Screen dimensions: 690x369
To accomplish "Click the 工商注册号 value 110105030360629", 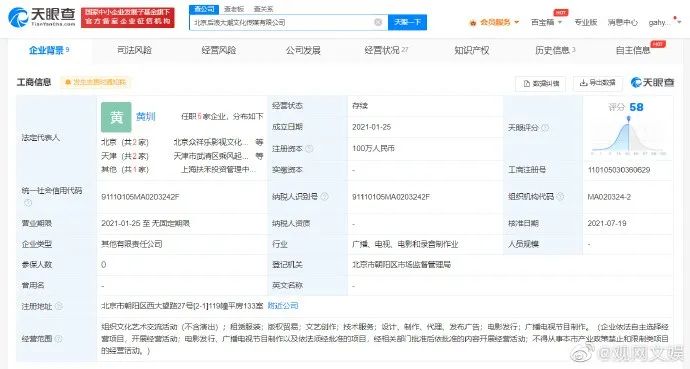I will [619, 170].
